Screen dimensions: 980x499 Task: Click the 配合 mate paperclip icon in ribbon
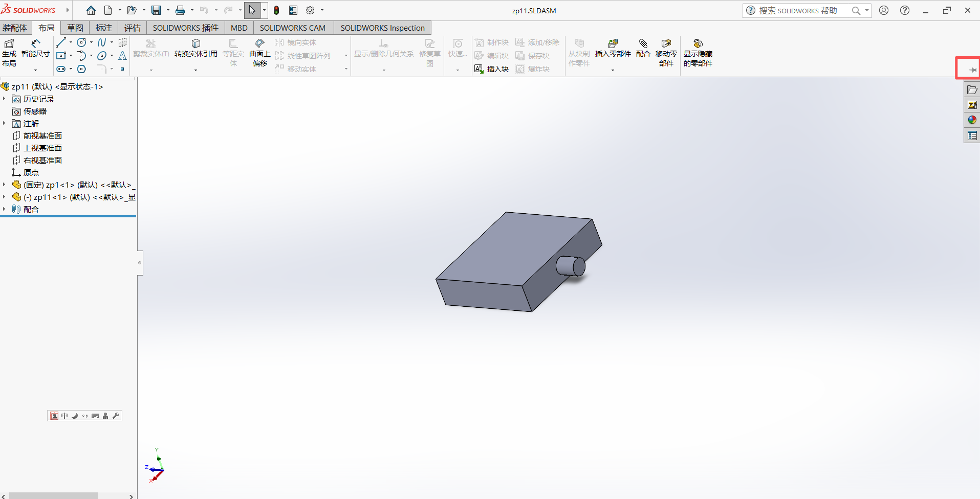(643, 48)
